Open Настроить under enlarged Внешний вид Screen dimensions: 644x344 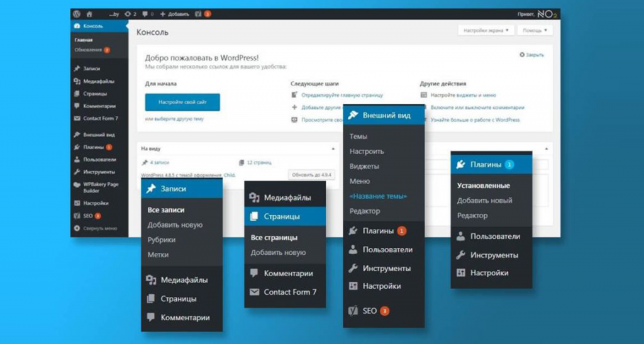coord(367,152)
